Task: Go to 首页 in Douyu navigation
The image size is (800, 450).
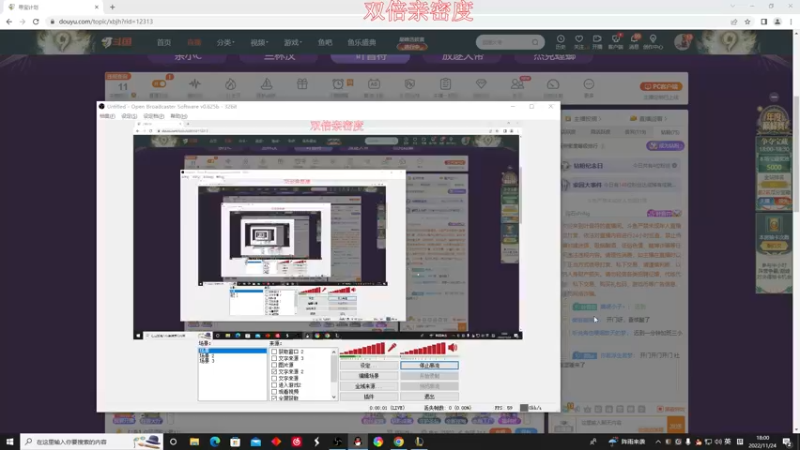Action: (x=164, y=42)
